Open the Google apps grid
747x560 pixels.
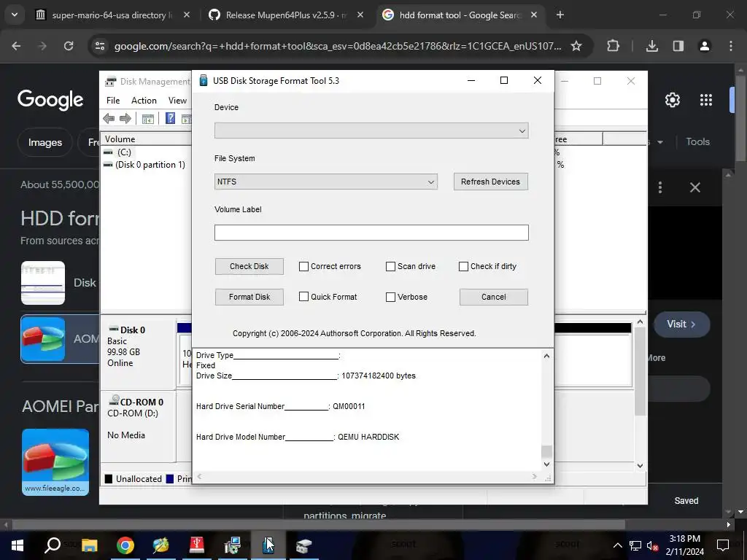pyautogui.click(x=706, y=100)
